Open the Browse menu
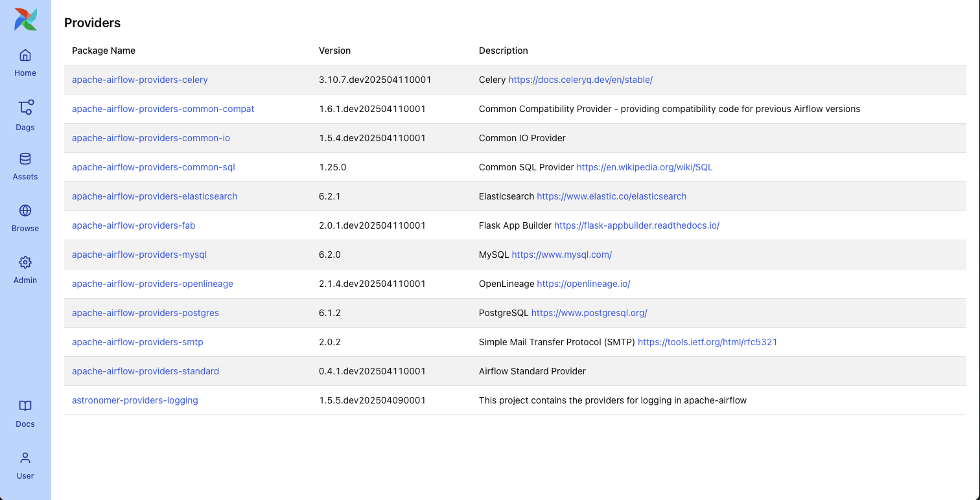Viewport: 980px width, 500px height. [x=25, y=218]
